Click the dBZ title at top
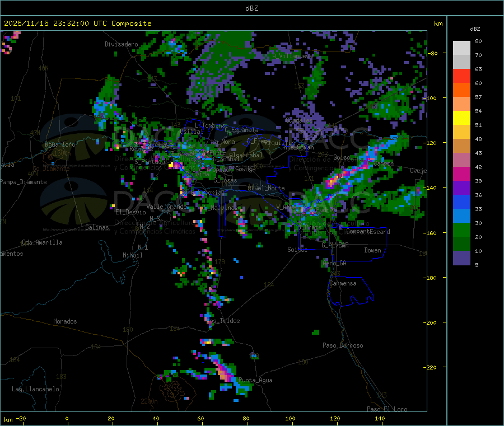This screenshot has height=426, width=504. click(251, 8)
